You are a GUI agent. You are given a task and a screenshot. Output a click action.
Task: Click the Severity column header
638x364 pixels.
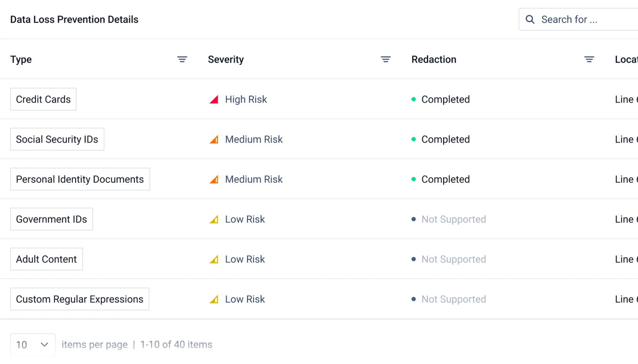(226, 60)
